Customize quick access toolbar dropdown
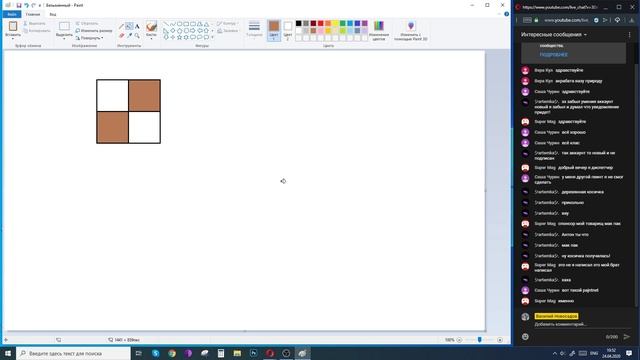Viewport: 640px width, 360px height. click(x=40, y=5)
